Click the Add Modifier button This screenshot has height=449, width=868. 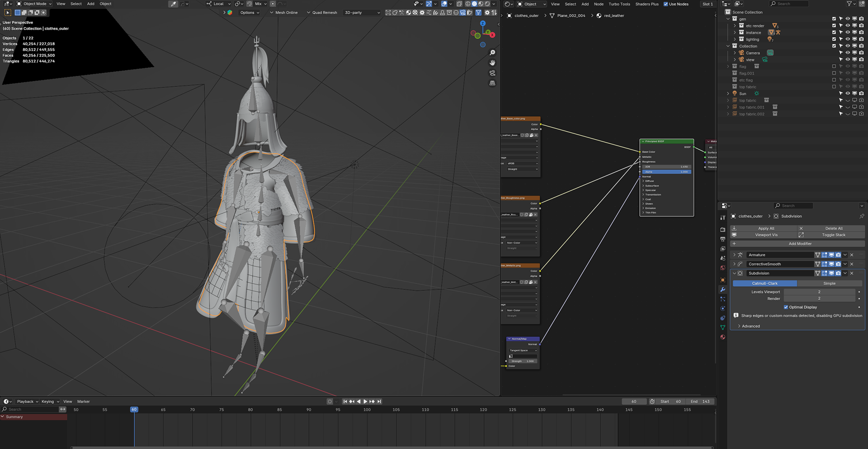pos(797,244)
